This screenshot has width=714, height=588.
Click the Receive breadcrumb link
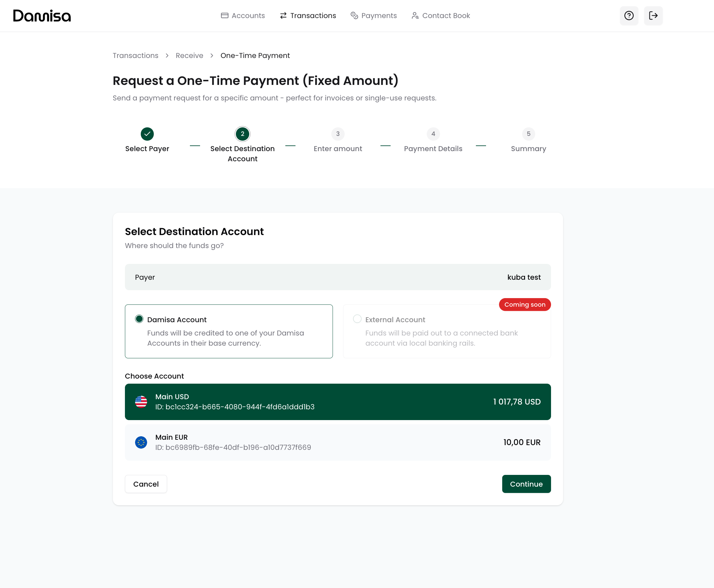189,55
